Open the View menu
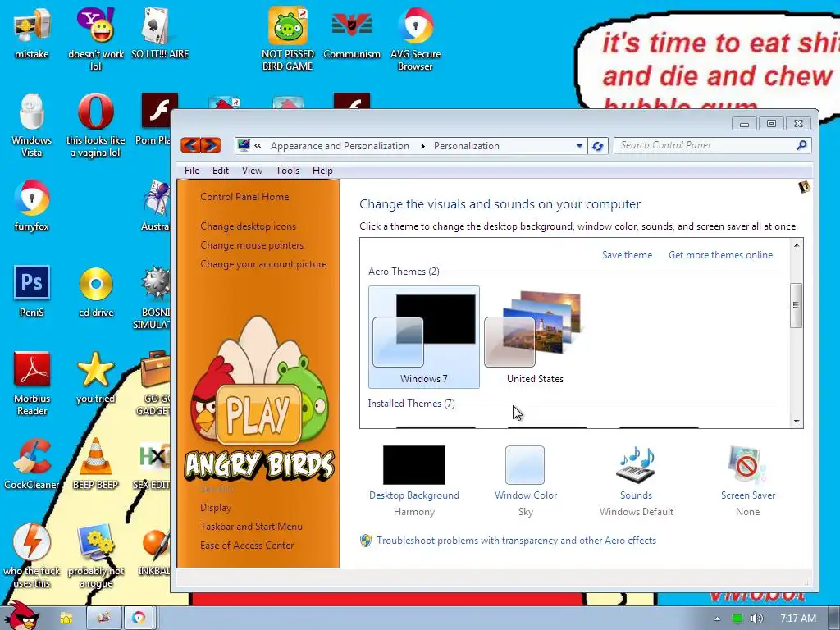 (252, 171)
